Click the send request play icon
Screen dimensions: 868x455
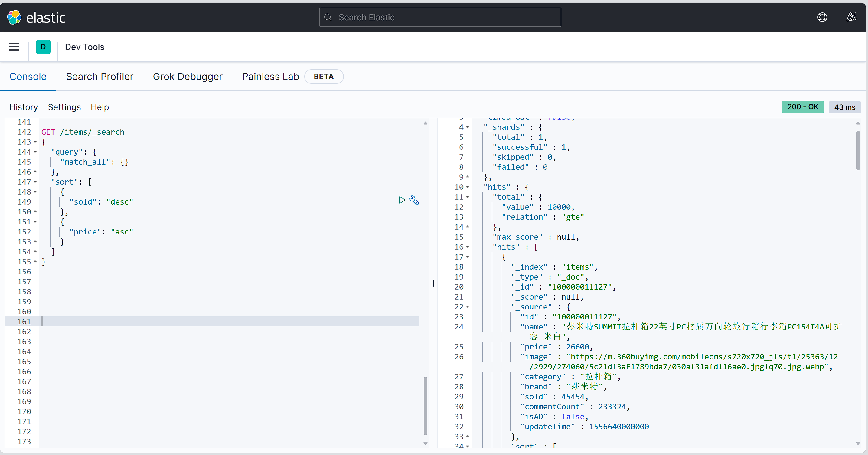point(401,200)
